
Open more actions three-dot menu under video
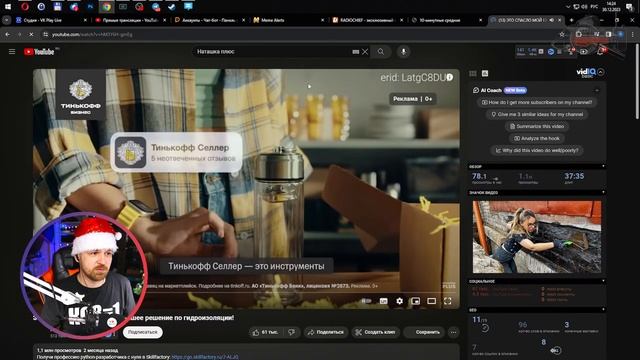click(x=453, y=332)
